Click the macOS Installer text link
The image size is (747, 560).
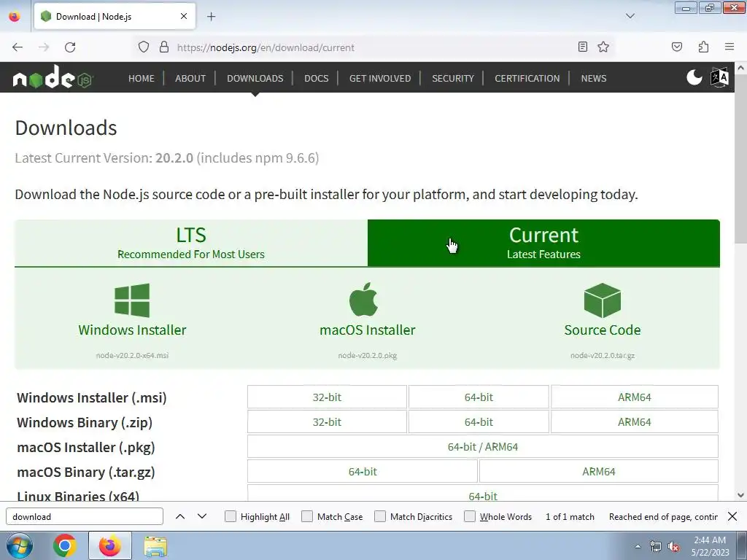click(x=368, y=330)
